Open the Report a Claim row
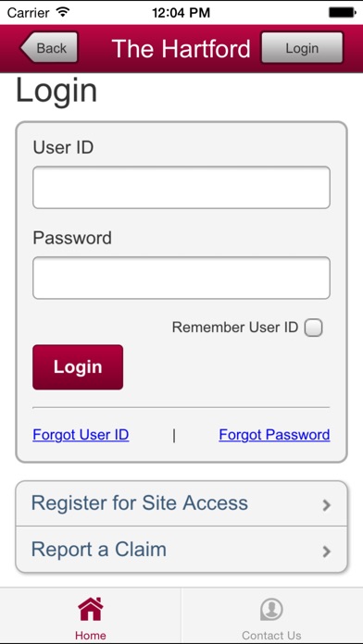The image size is (363, 644). pyautogui.click(x=181, y=550)
